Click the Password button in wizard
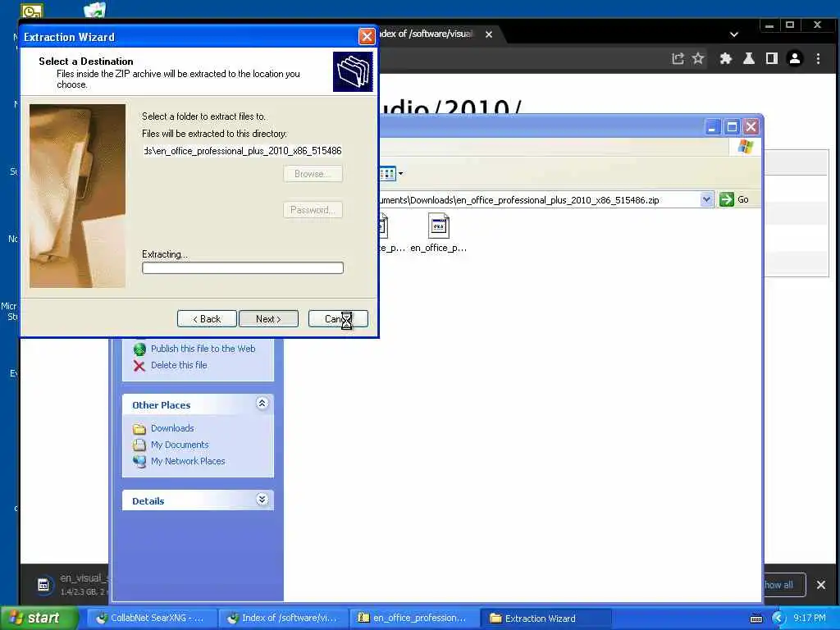This screenshot has width=840, height=630. [x=313, y=209]
